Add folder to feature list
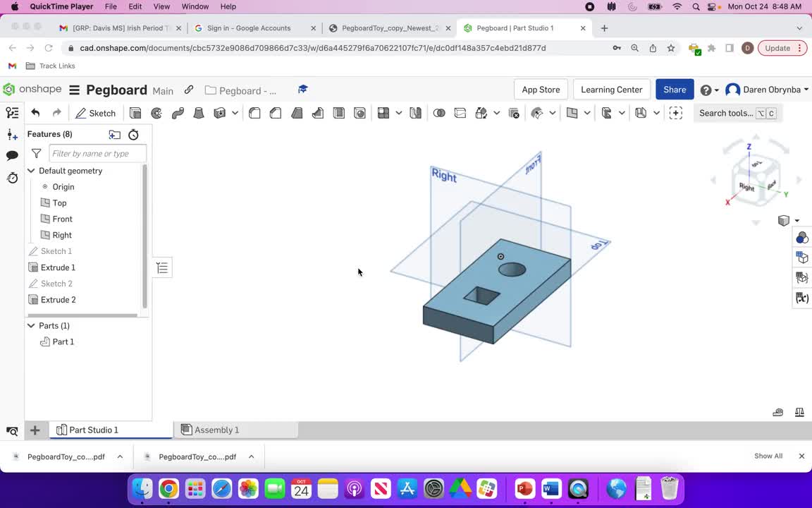Screen dimensions: 812x508 pos(114,135)
